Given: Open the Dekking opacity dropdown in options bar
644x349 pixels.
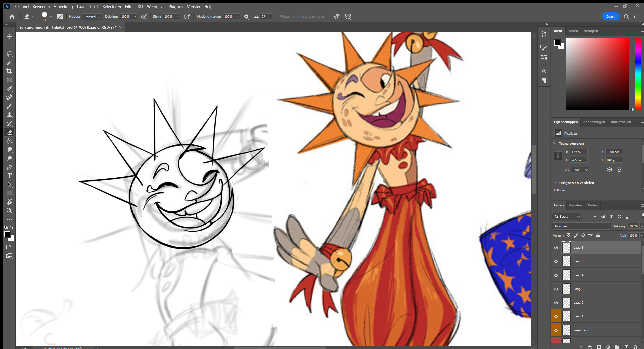Looking at the screenshot, I should 135,17.
